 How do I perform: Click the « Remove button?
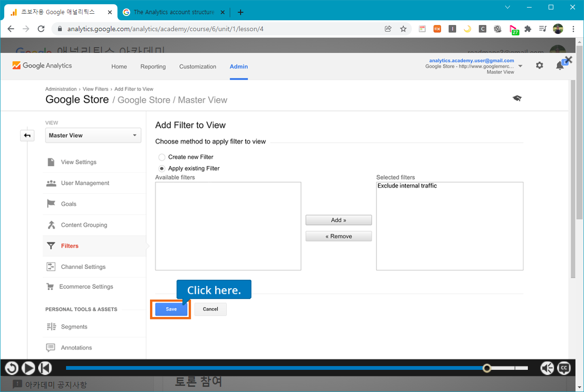click(339, 236)
